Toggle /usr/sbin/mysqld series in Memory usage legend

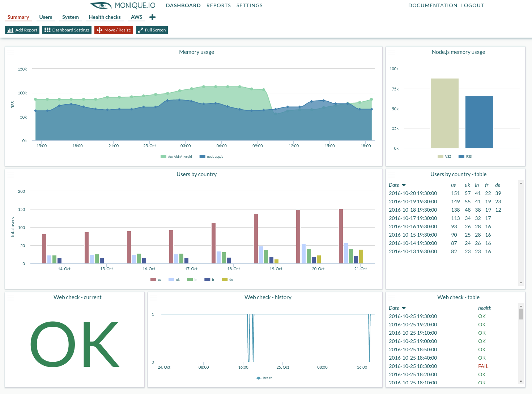(176, 157)
